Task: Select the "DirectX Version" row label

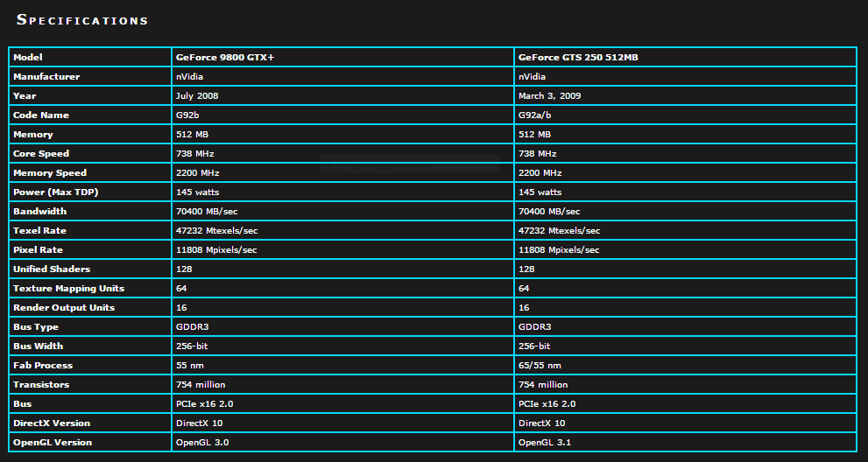Action: [x=52, y=423]
